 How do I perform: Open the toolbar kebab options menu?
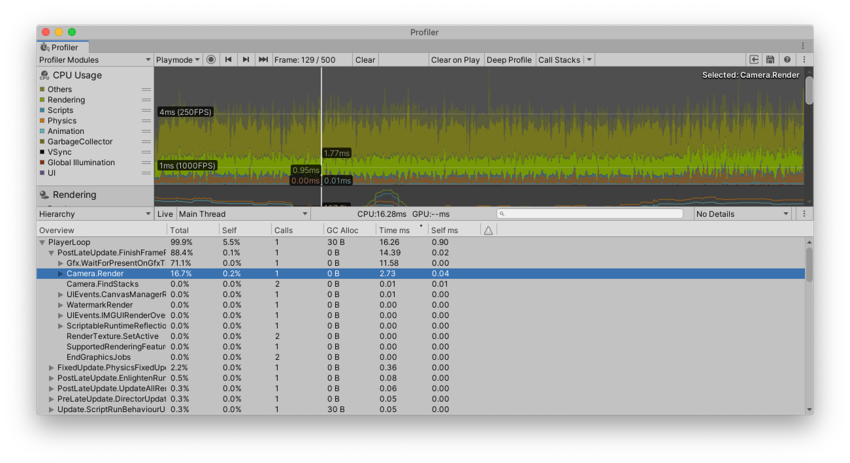[804, 60]
